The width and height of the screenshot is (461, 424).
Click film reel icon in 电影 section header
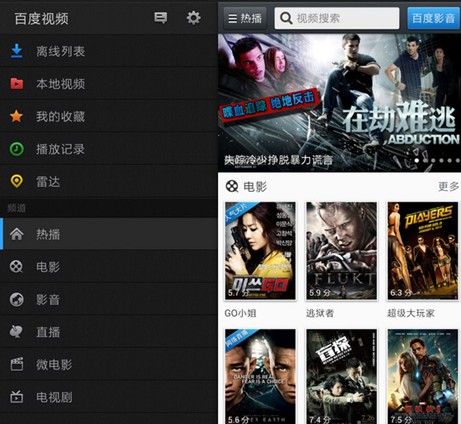(232, 186)
